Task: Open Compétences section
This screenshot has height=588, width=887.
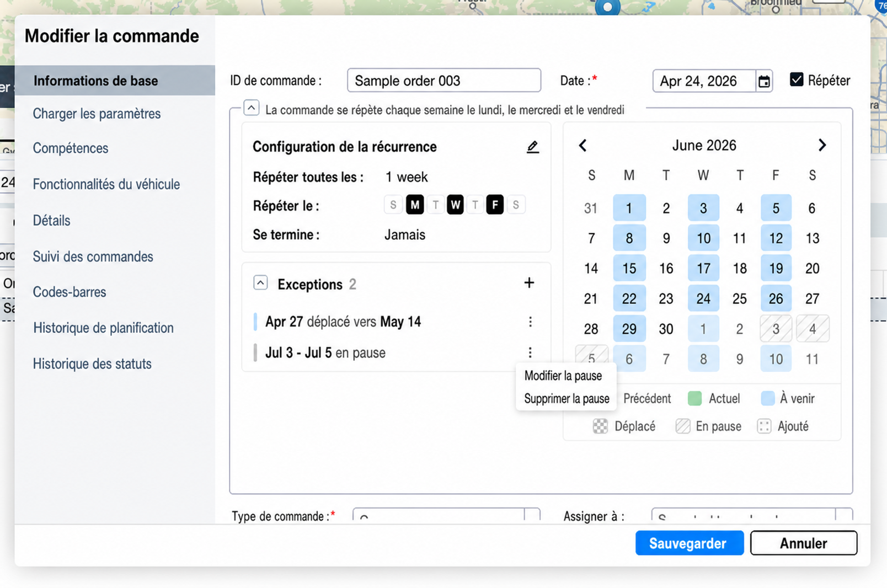Action: [71, 148]
